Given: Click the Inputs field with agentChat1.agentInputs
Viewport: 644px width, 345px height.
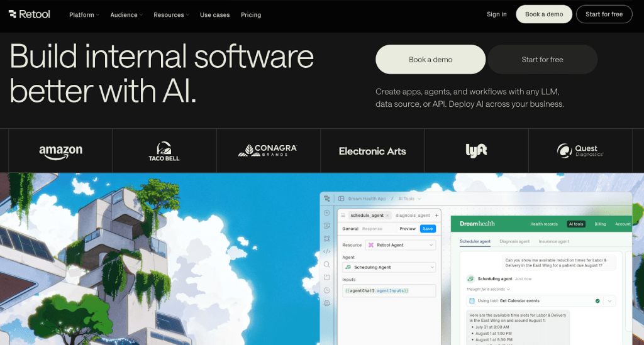Looking at the screenshot, I should [389, 291].
